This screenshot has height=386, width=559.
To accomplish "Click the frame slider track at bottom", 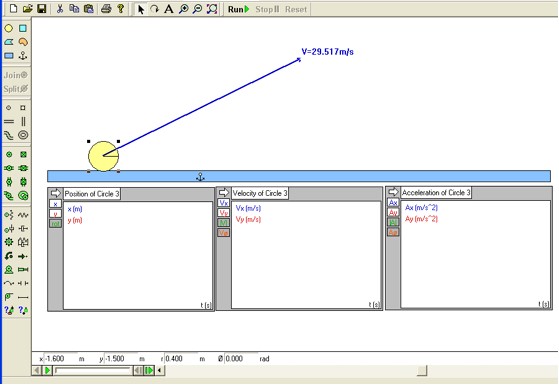I will tap(93, 371).
